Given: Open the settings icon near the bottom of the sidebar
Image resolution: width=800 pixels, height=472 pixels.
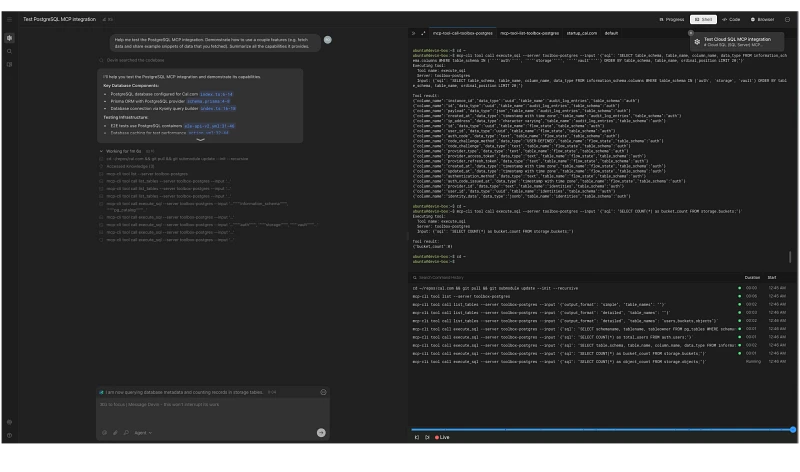Looking at the screenshot, I should coord(9,423).
